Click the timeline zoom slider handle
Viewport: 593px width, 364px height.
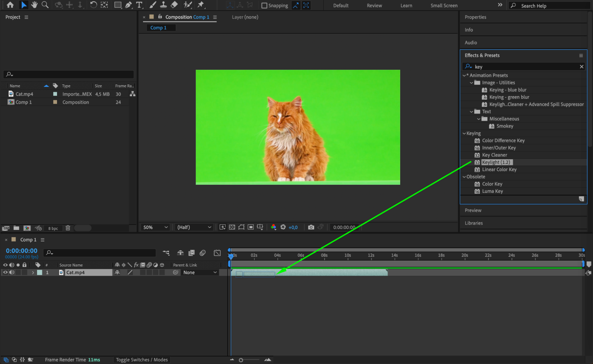(241, 360)
